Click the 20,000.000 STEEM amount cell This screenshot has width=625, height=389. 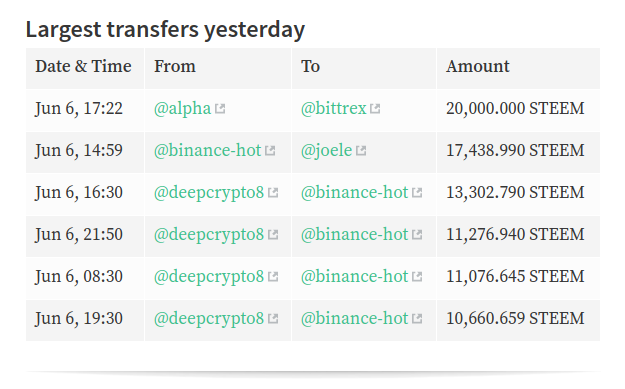515,108
